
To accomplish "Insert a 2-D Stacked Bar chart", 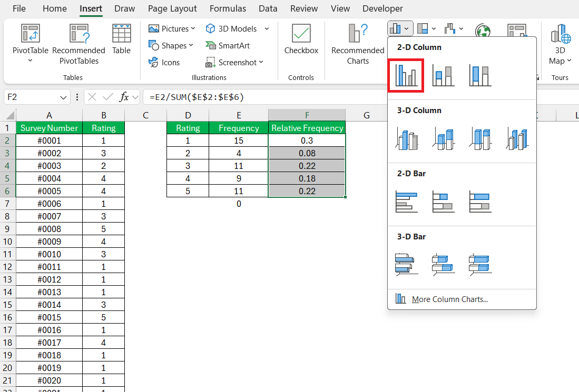I will [443, 202].
